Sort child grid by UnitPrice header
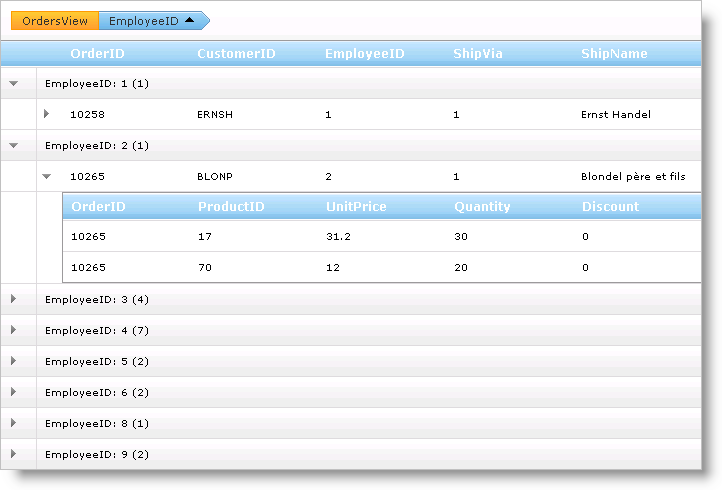Image resolution: width=722 pixels, height=490 pixels. [356, 207]
